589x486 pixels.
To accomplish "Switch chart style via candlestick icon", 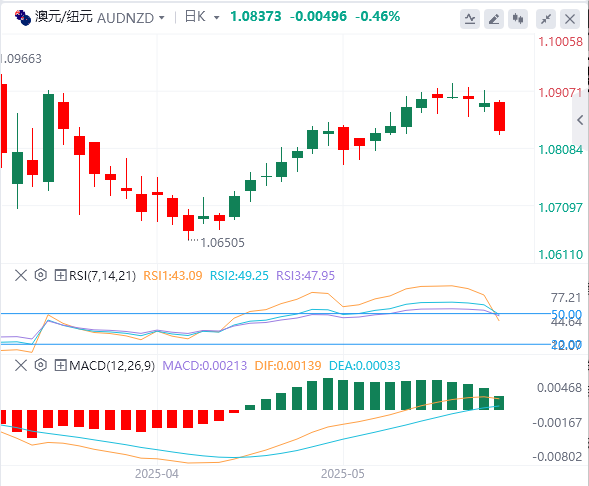I will (x=518, y=19).
